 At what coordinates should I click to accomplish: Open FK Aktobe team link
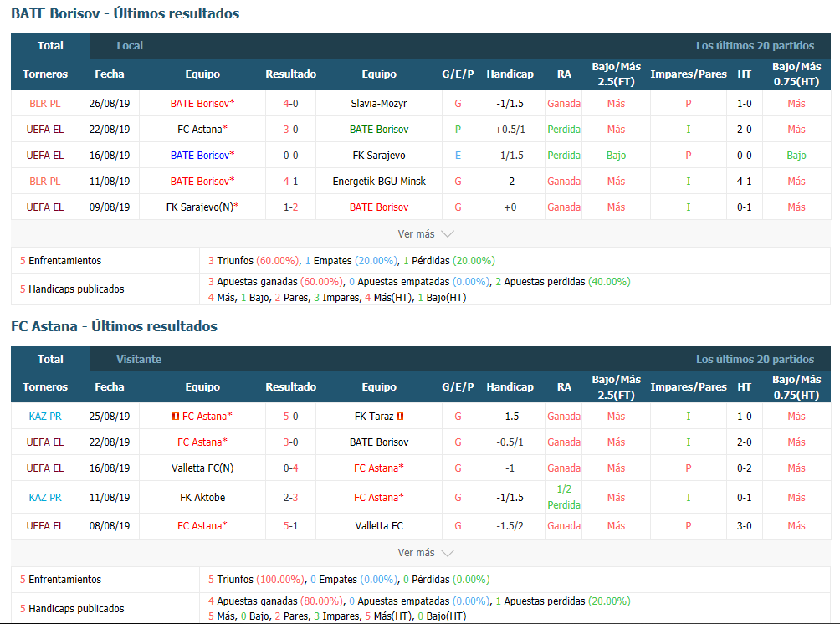coord(202,497)
